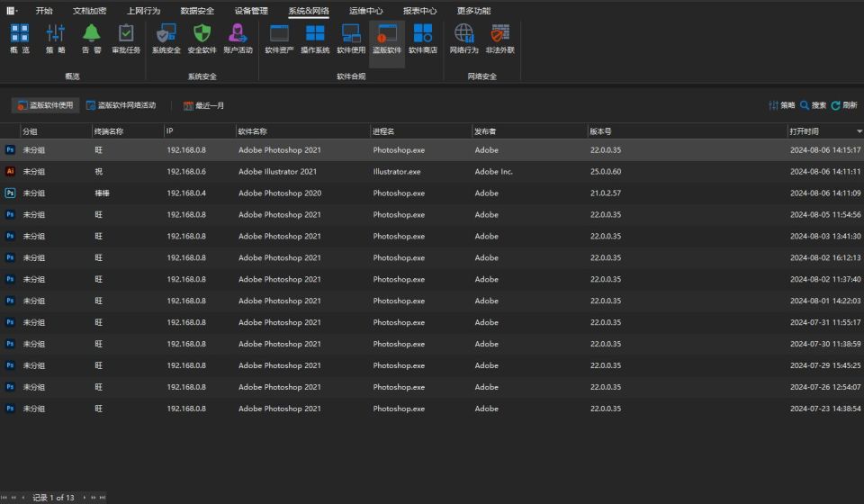This screenshot has width=864, height=504.
Task: Click version cell 21.0.2.57
Action: click(x=606, y=193)
